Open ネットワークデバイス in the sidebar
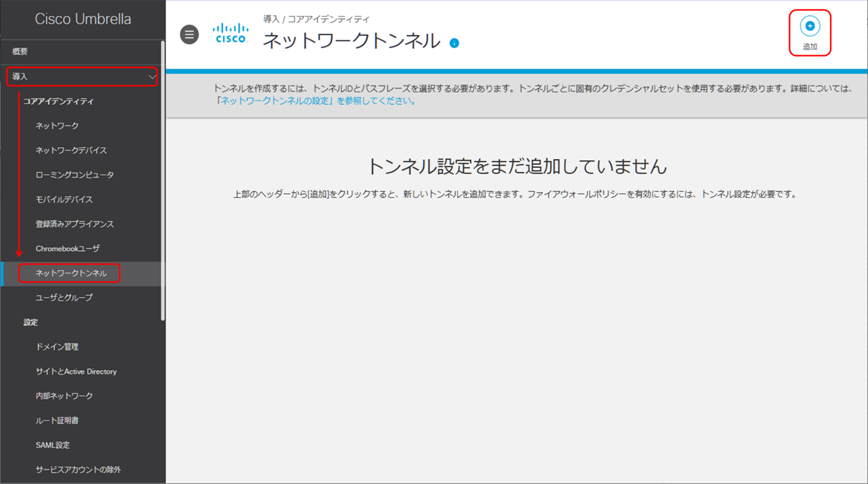The height and width of the screenshot is (484, 868). 71,150
